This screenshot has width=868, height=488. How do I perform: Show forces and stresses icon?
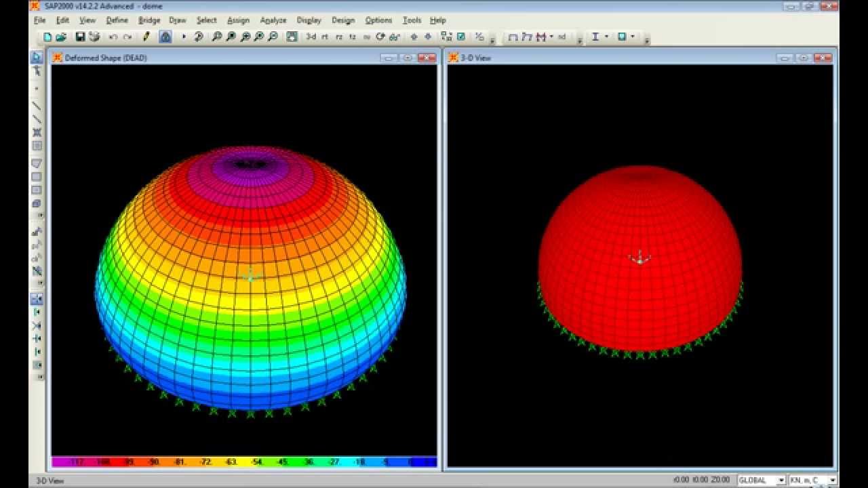(540, 37)
